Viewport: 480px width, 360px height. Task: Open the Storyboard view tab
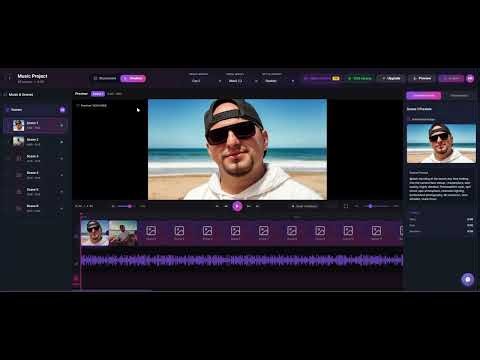[105, 78]
